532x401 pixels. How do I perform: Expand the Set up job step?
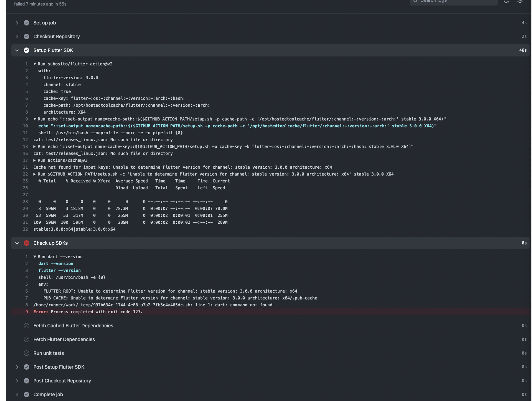pyautogui.click(x=17, y=23)
